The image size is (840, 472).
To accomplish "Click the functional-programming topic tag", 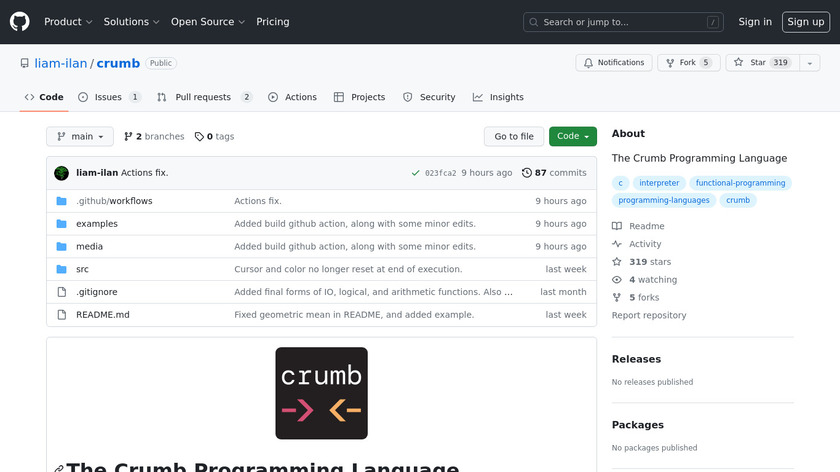I will pos(741,183).
